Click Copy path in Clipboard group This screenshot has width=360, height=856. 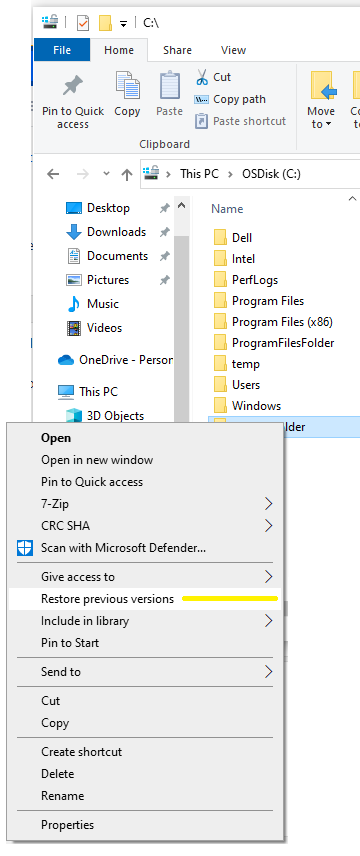pos(230,99)
